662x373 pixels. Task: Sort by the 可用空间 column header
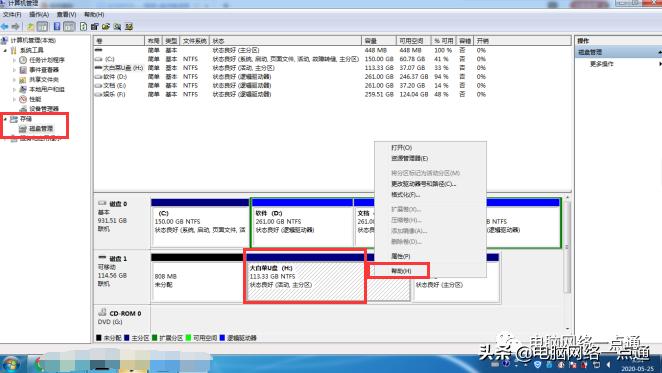tap(414, 41)
